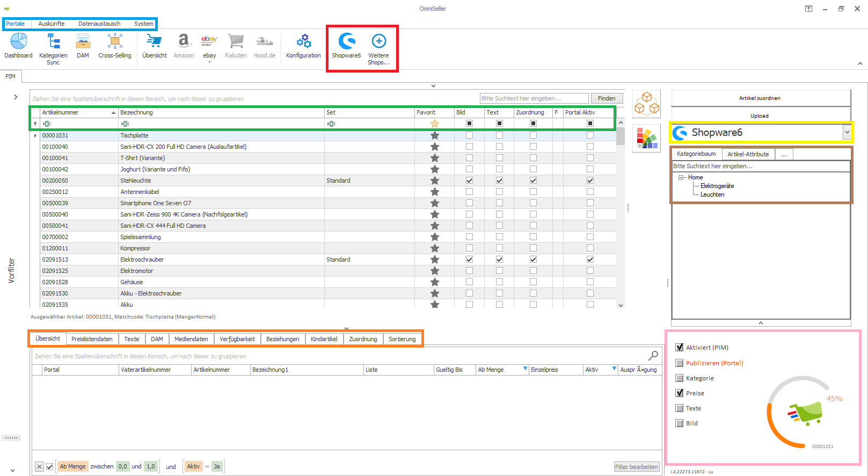This screenshot has height=476, width=868.
Task: Click the Artikel zuordnen button
Action: (760, 98)
